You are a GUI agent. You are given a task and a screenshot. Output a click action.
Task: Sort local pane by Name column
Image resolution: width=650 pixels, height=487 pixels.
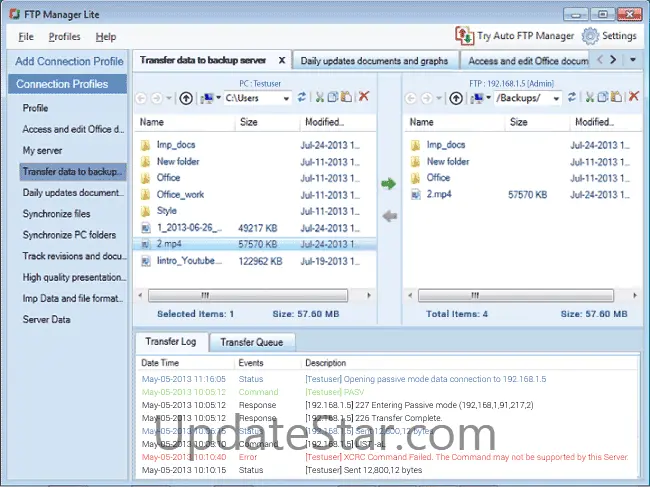point(185,122)
